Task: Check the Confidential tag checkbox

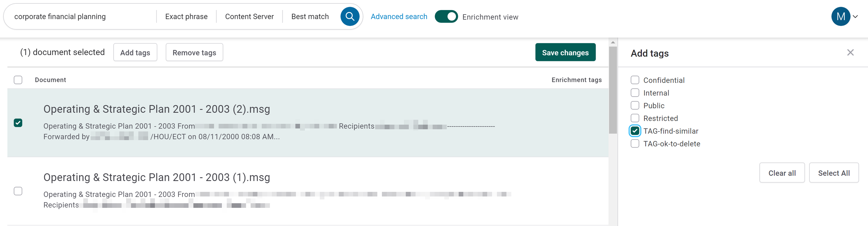Action: pyautogui.click(x=635, y=80)
